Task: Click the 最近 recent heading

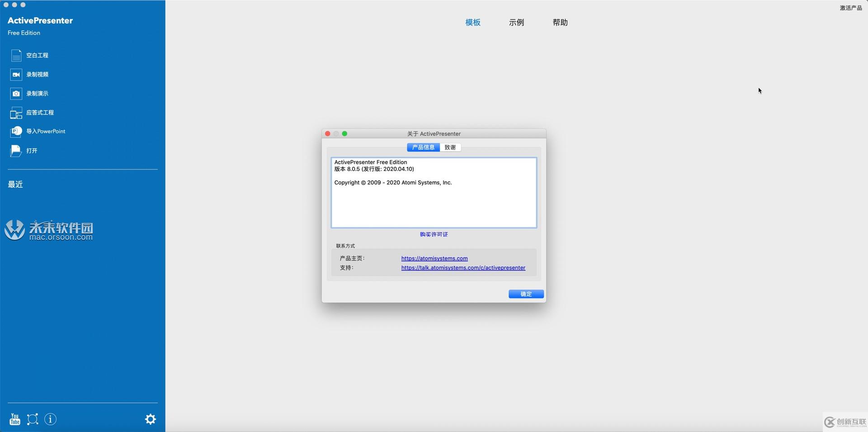Action: pyautogui.click(x=15, y=185)
